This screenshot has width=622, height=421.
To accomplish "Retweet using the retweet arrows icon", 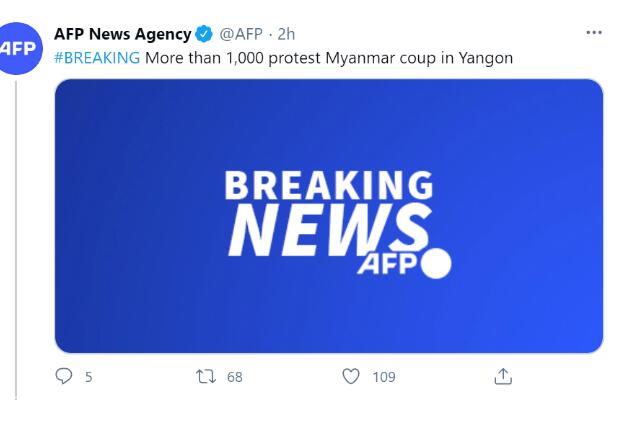I will (206, 376).
